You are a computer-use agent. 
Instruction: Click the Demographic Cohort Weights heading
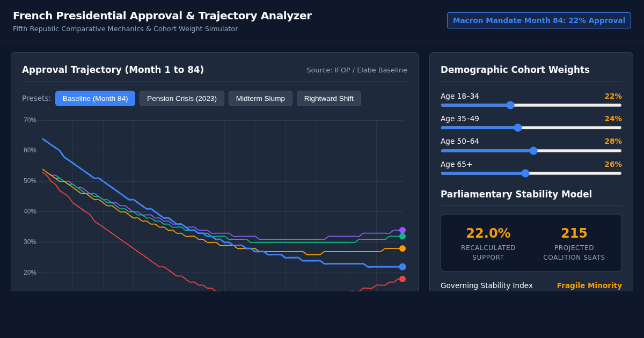tap(515, 70)
